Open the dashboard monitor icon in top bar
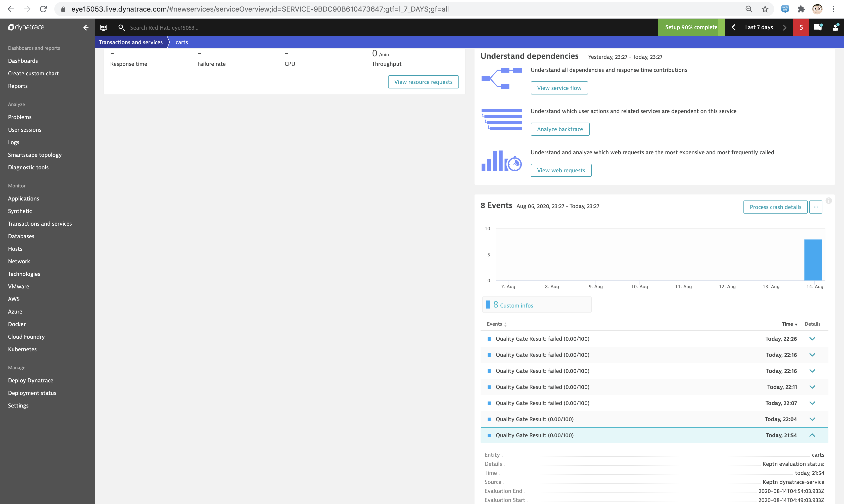This screenshot has width=844, height=504. [x=104, y=27]
